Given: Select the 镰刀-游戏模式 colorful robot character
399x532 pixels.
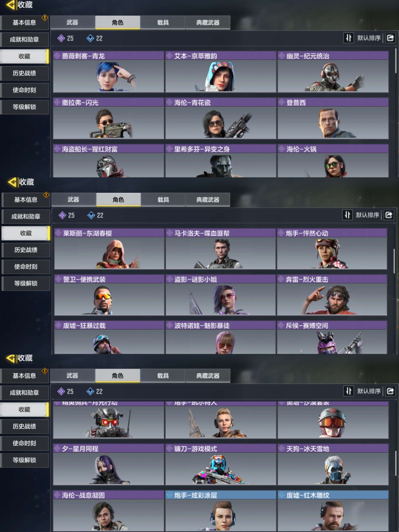Looking at the screenshot, I should (x=221, y=469).
